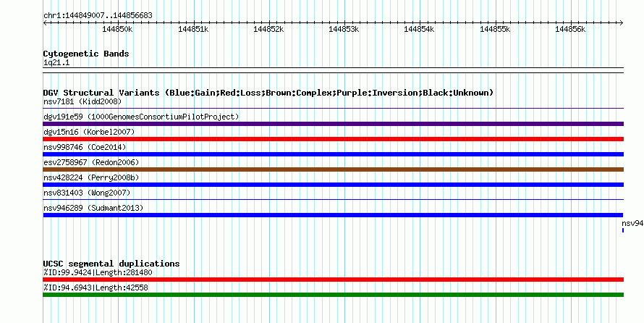The width and height of the screenshot is (644, 323).
Task: Select variant nsv7181 (Kidd2008) label
Action: [82, 101]
